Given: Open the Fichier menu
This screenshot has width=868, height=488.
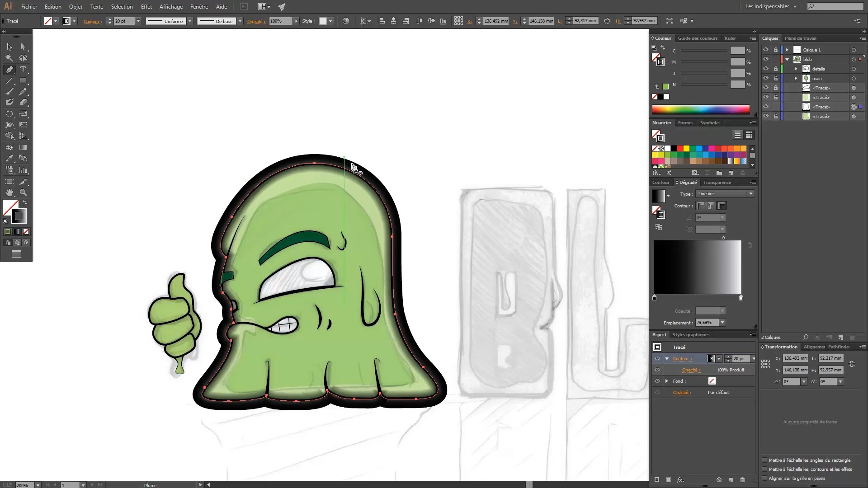Looking at the screenshot, I should 29,7.
